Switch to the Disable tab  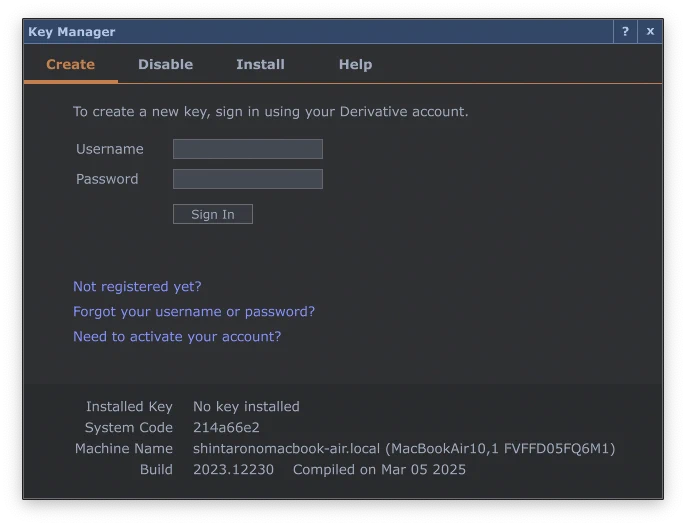[x=165, y=64]
